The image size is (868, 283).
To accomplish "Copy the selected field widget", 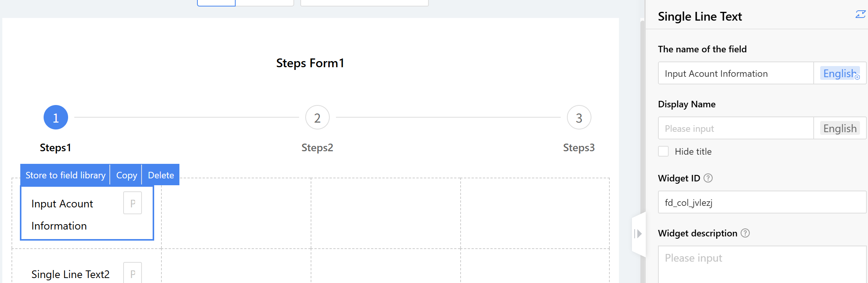I will point(126,175).
